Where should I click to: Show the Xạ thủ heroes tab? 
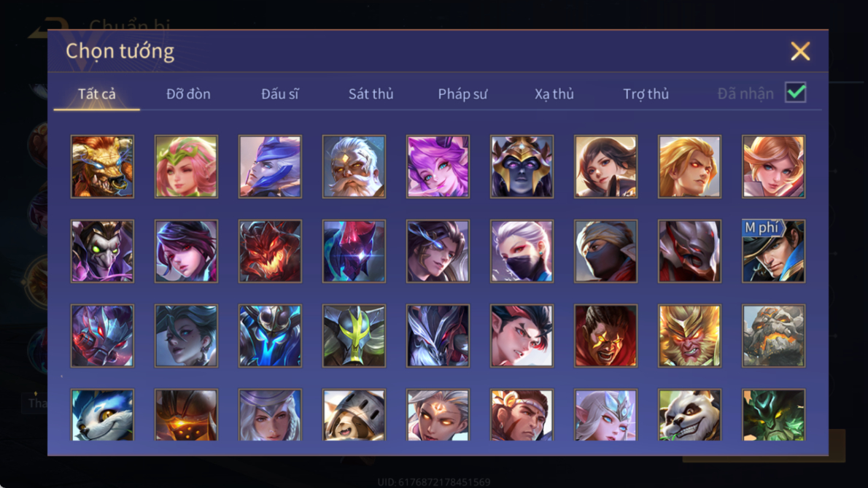click(x=554, y=94)
